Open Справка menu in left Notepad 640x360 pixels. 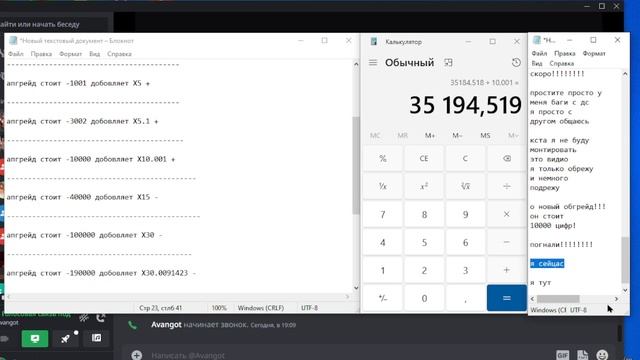[119, 54]
